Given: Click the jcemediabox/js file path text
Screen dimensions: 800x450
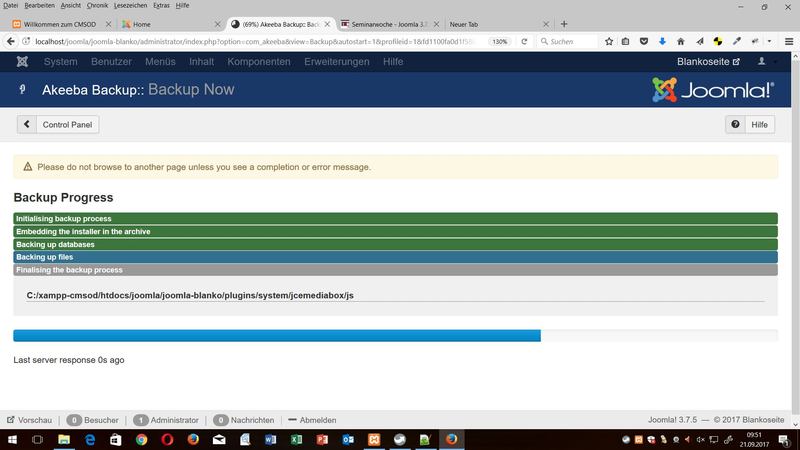Looking at the screenshot, I should [190, 295].
